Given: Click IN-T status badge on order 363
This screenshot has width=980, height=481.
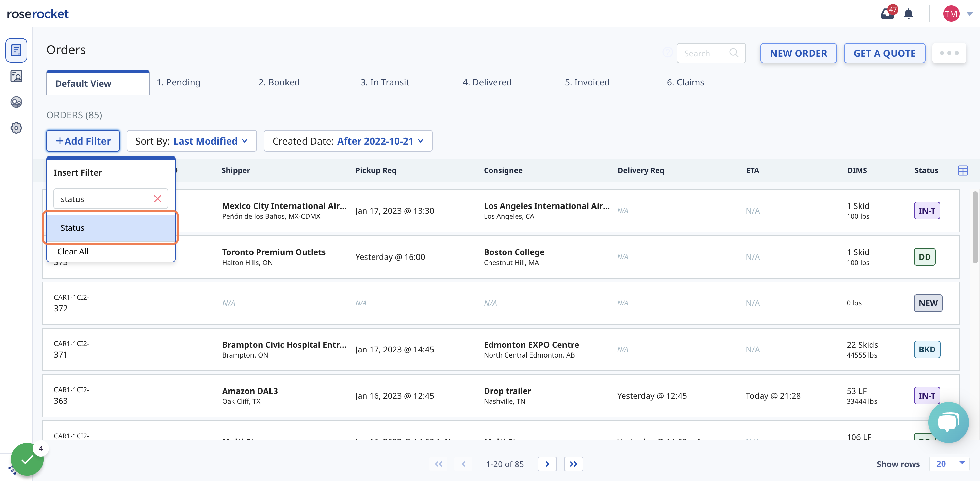Looking at the screenshot, I should (927, 396).
